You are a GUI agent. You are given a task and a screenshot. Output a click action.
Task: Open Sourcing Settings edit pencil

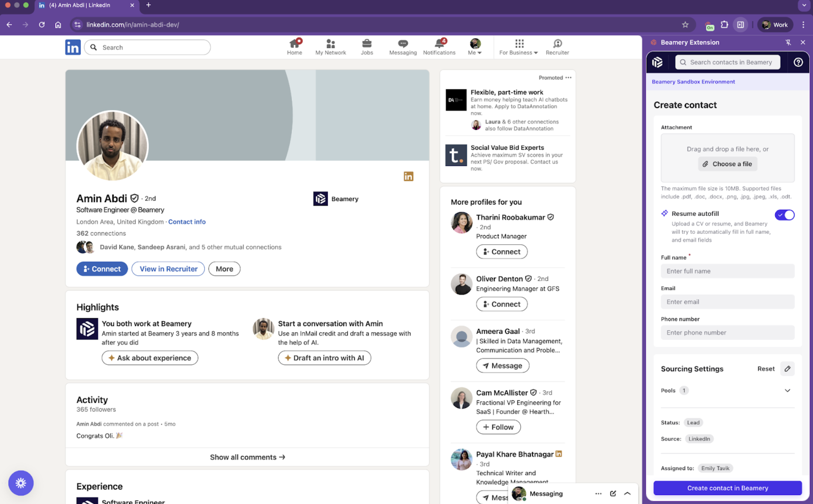(x=788, y=369)
